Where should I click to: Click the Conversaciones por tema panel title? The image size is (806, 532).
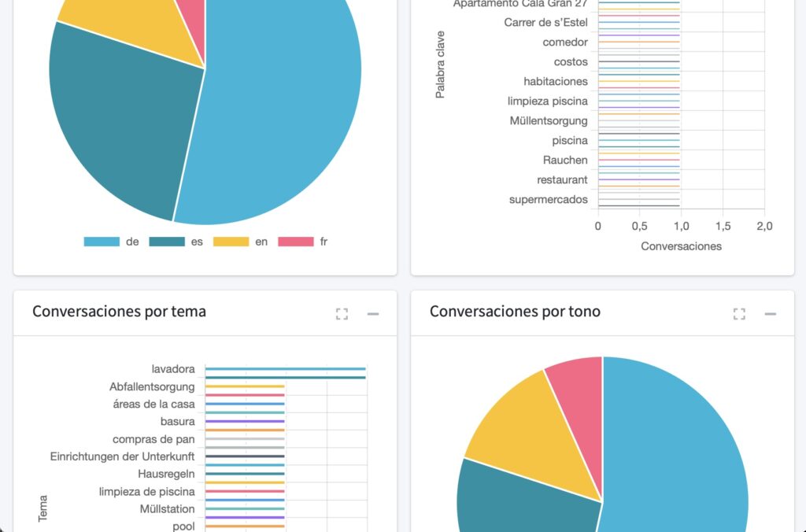[x=119, y=312]
